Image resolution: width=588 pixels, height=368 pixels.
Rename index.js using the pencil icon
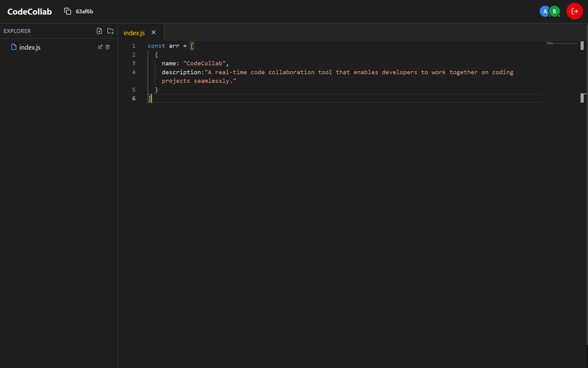coord(100,47)
